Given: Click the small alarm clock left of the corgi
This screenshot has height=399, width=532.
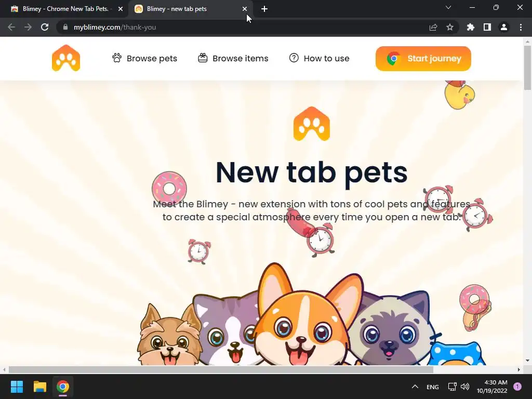Looking at the screenshot, I should (x=199, y=251).
